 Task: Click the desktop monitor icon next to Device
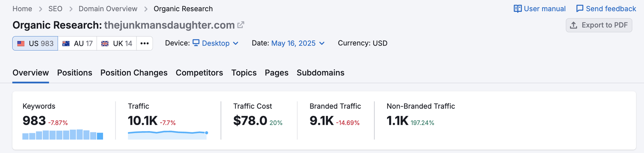click(196, 43)
